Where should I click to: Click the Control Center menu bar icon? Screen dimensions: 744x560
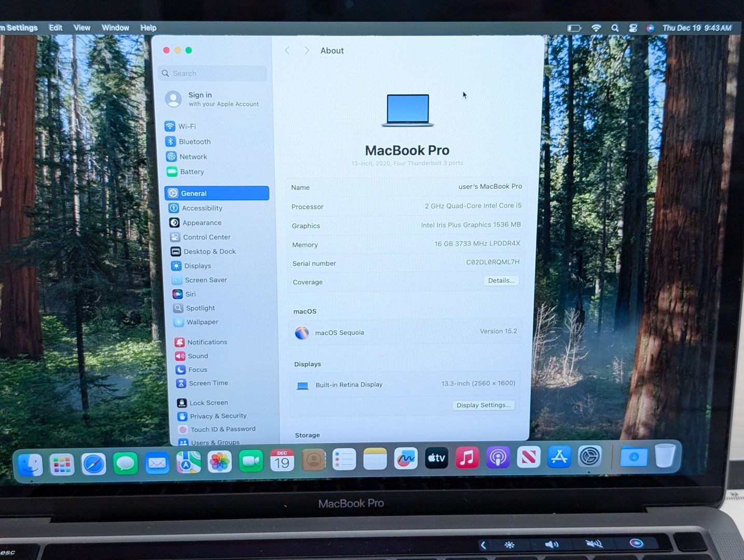(633, 28)
